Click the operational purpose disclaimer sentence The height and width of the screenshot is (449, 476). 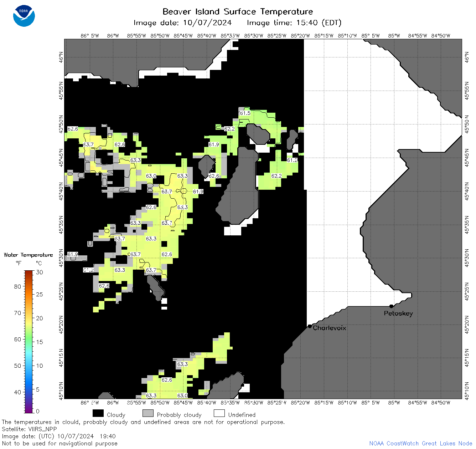[x=143, y=422]
